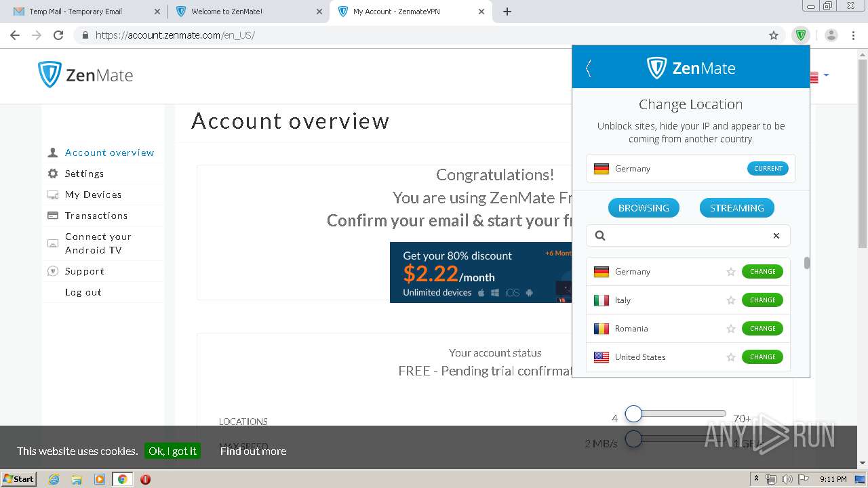Open a new browser tab
The width and height of the screenshot is (868, 488).
507,12
